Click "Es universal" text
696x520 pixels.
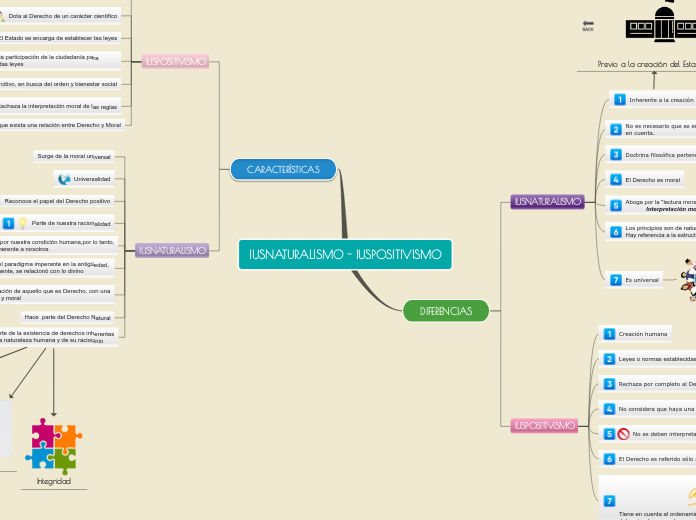642,280
